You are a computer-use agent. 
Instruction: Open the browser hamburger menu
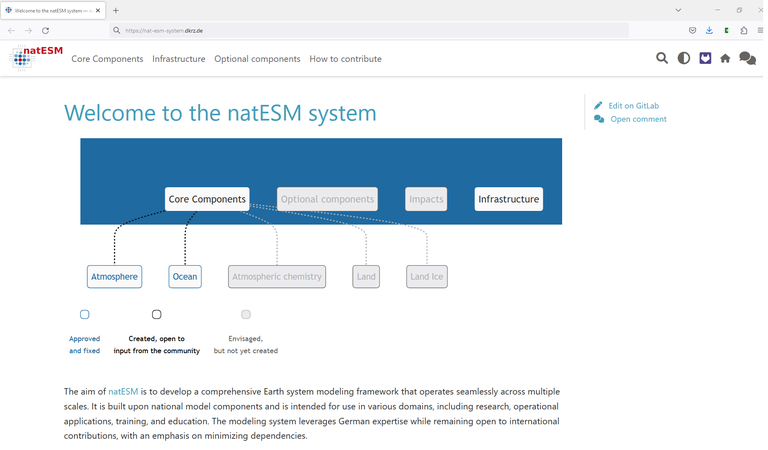click(x=760, y=30)
